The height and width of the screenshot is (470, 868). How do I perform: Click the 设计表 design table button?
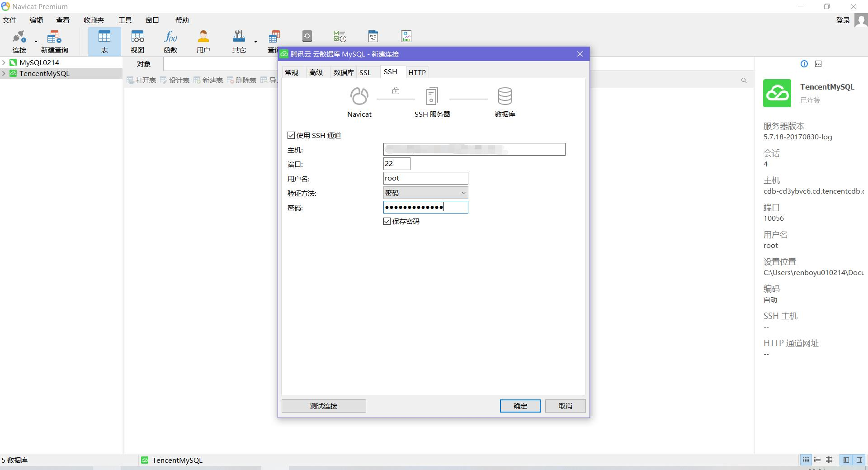(x=175, y=80)
